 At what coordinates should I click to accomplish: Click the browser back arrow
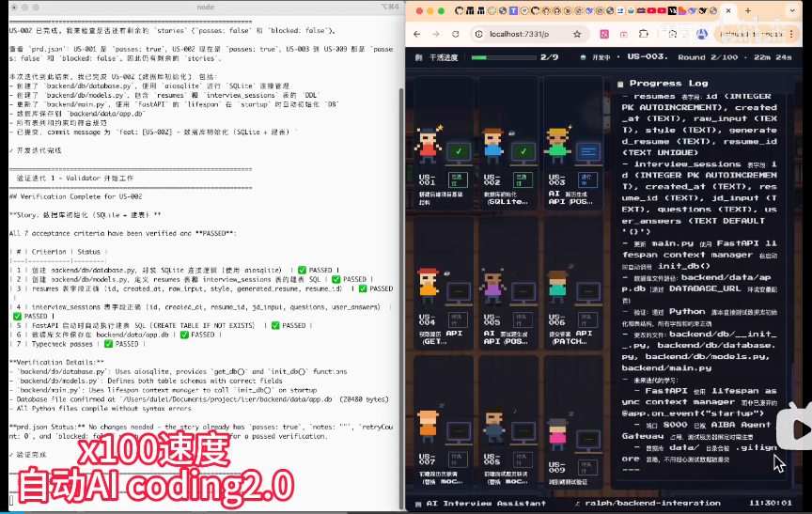coord(418,34)
